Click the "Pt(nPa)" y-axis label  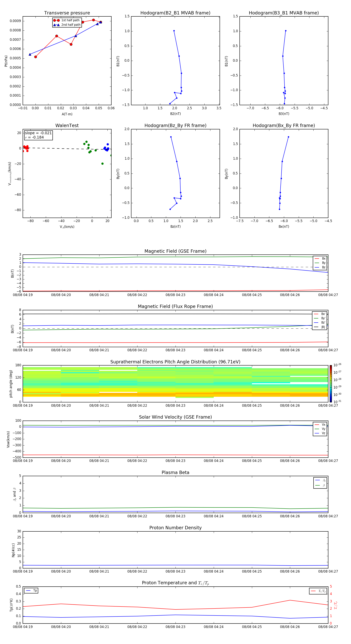[6, 61]
